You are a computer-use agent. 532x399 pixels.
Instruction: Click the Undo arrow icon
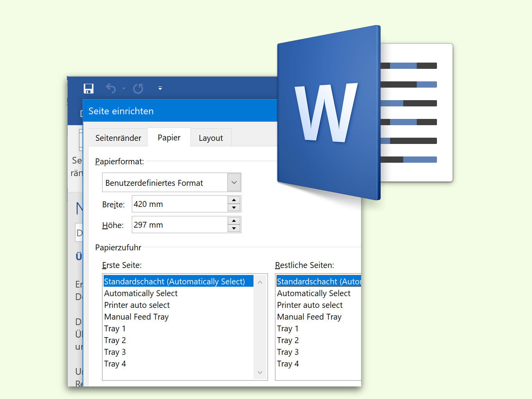tap(111, 88)
